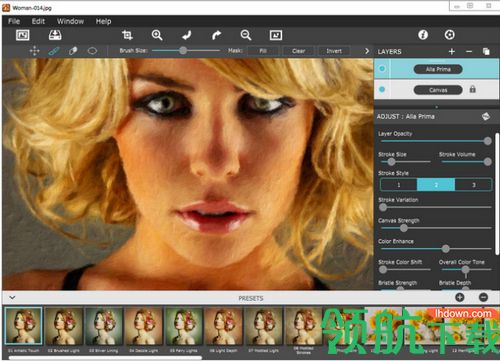Click the save image icon
500x361 pixels.
pos(55,35)
